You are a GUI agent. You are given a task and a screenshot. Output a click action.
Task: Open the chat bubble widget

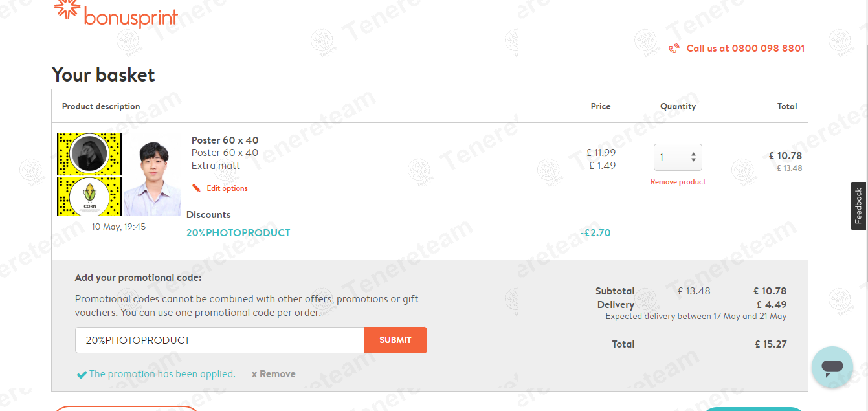pyautogui.click(x=832, y=367)
